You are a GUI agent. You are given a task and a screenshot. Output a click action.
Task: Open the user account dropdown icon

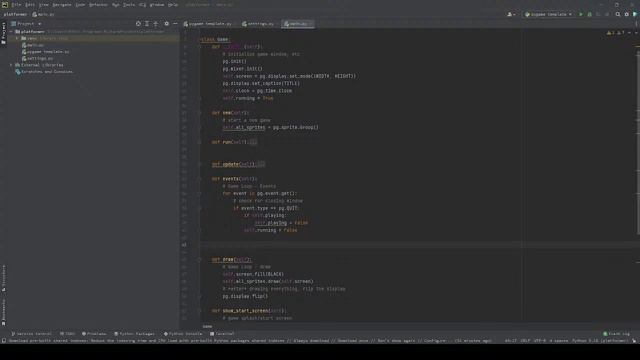511,14
